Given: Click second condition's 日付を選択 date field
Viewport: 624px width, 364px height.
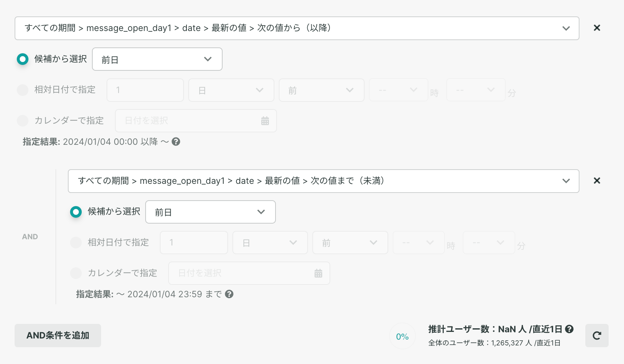Looking at the screenshot, I should (x=249, y=273).
